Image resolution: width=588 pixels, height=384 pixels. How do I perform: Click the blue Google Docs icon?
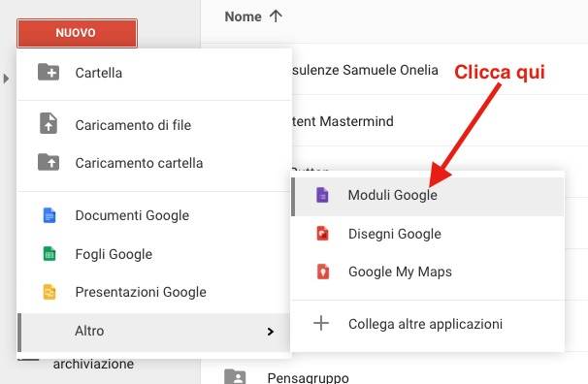[49, 215]
